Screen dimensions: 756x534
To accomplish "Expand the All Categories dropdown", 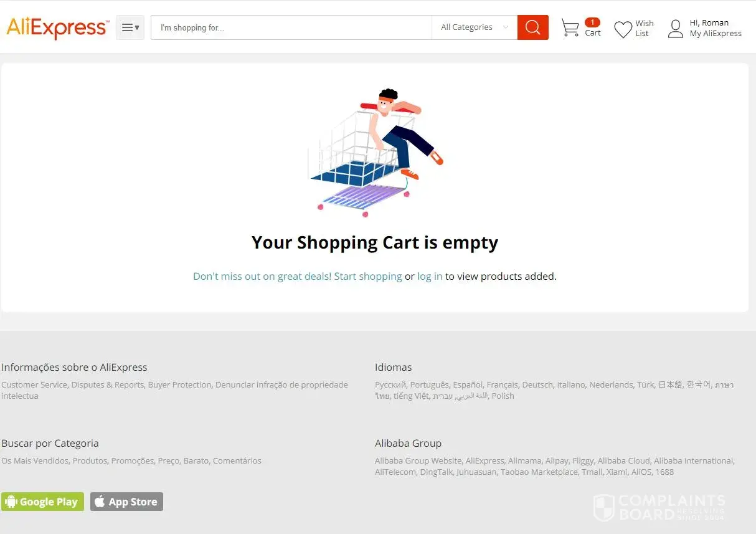I will click(474, 27).
